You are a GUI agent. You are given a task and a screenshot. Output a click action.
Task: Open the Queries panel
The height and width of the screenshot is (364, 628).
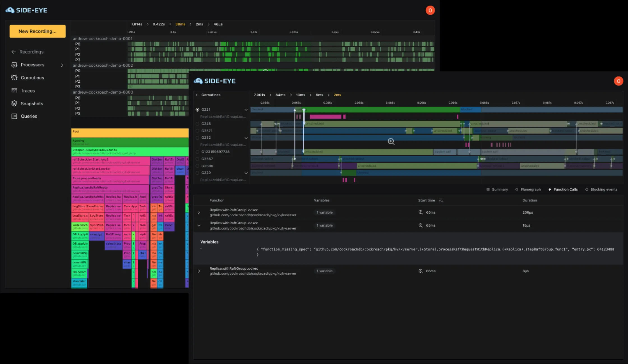tap(29, 116)
